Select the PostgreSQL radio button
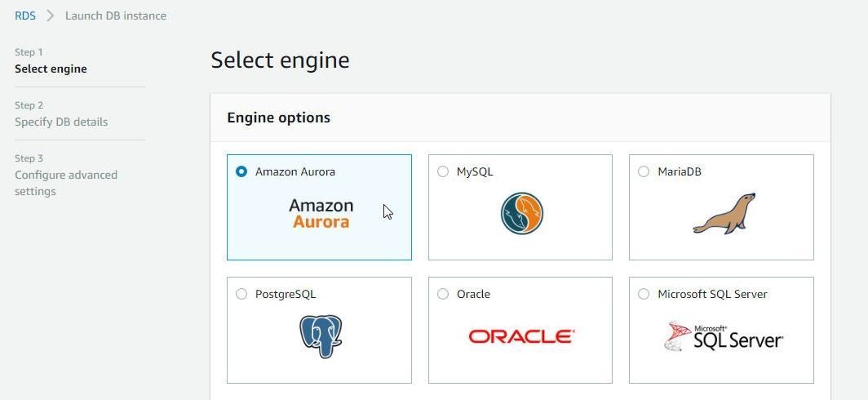 (241, 294)
